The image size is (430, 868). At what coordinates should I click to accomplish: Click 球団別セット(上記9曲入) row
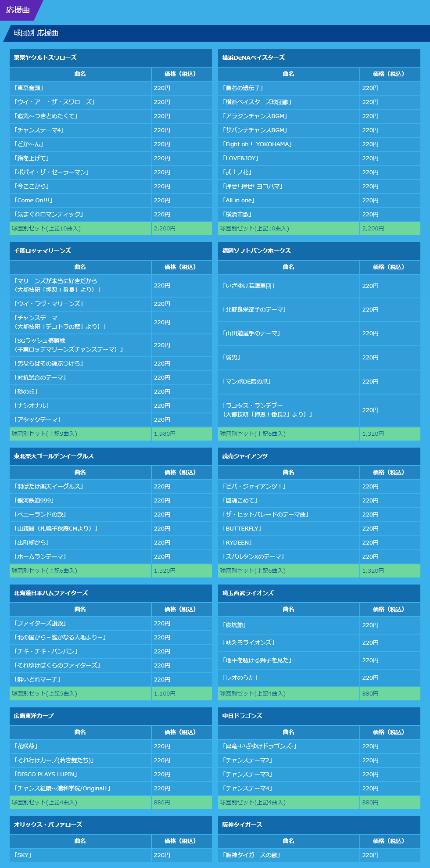[111, 434]
